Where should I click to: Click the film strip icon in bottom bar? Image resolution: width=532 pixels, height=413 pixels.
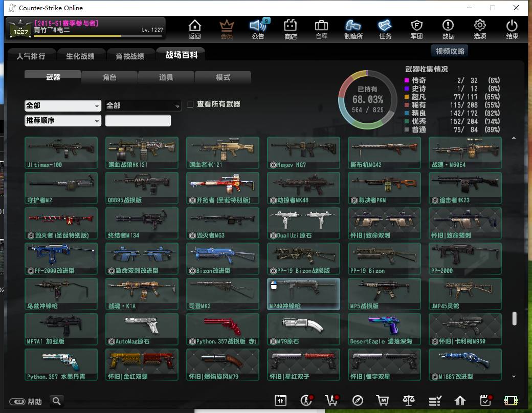pyautogui.click(x=511, y=401)
